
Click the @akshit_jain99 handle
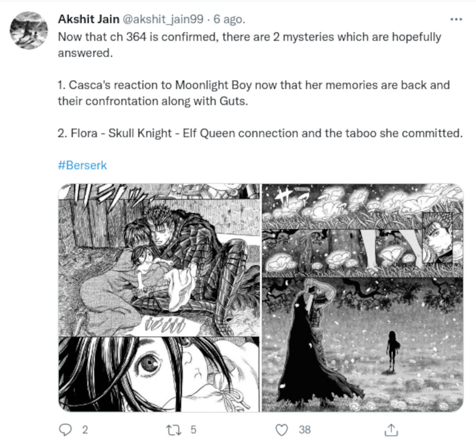pos(164,20)
